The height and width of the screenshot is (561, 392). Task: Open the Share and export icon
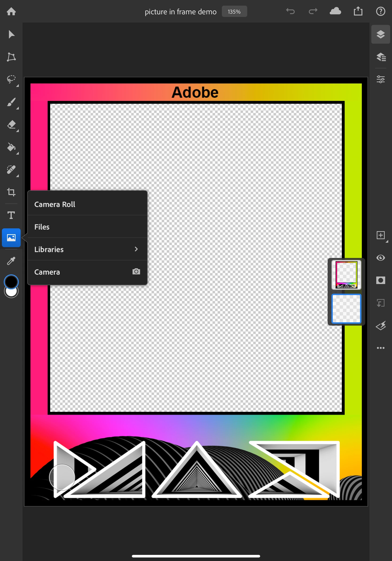coord(358,11)
